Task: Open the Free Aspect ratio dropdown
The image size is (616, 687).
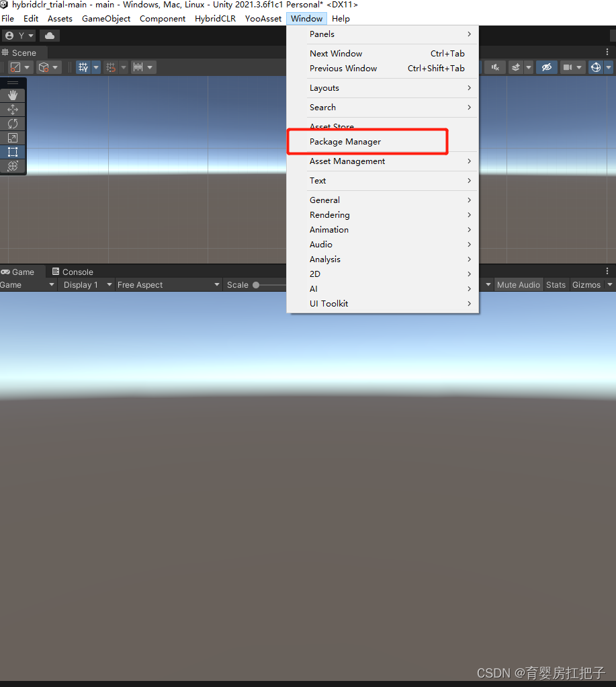Action: [x=168, y=284]
